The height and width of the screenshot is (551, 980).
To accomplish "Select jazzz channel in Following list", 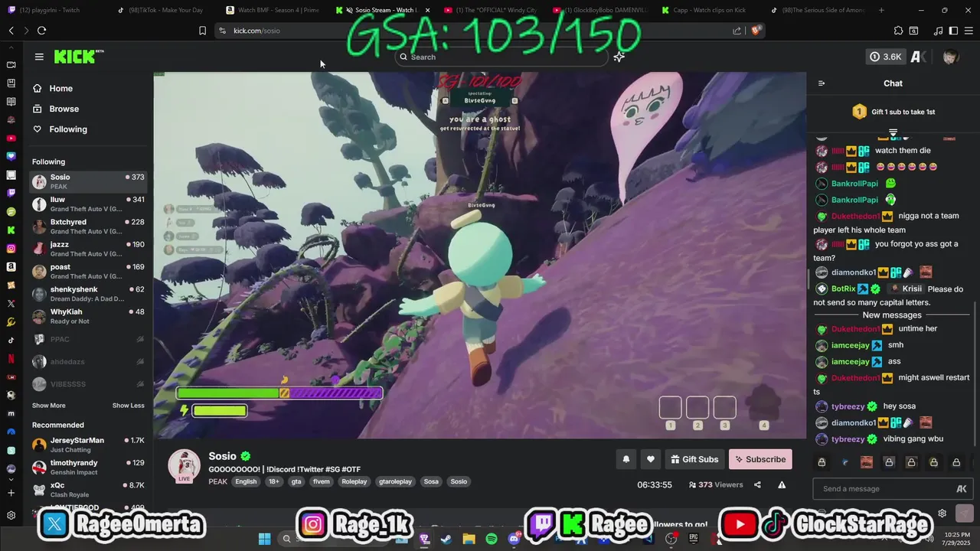I will [88, 249].
